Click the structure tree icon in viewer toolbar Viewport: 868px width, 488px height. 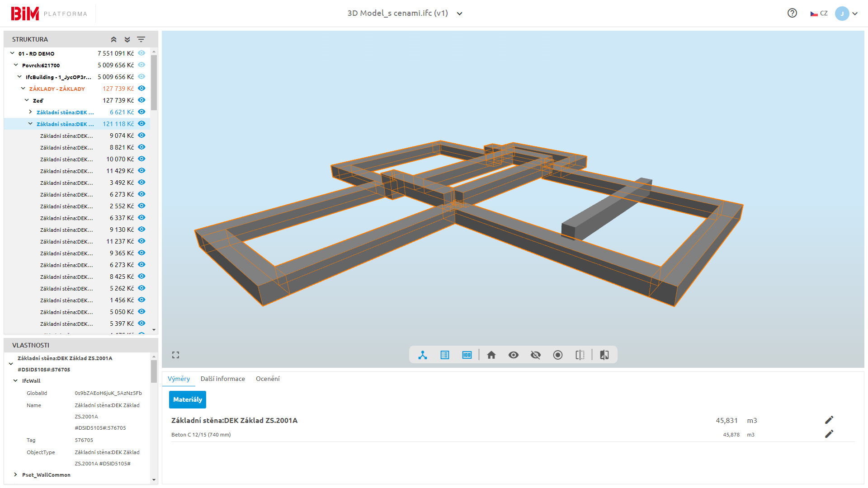click(423, 355)
